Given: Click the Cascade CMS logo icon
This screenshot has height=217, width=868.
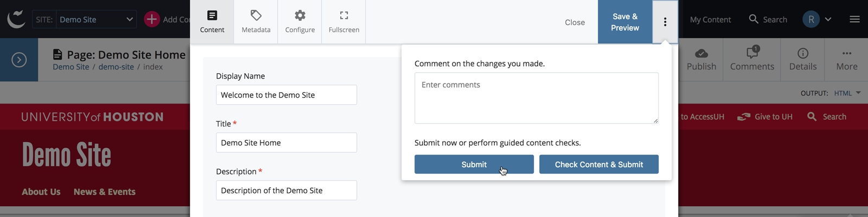Looking at the screenshot, I should point(16,19).
